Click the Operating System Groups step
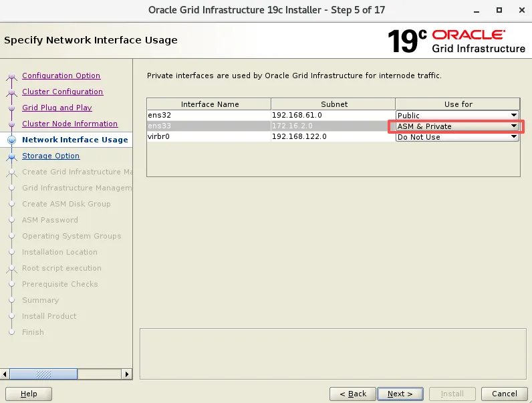The width and height of the screenshot is (532, 403). click(x=72, y=236)
